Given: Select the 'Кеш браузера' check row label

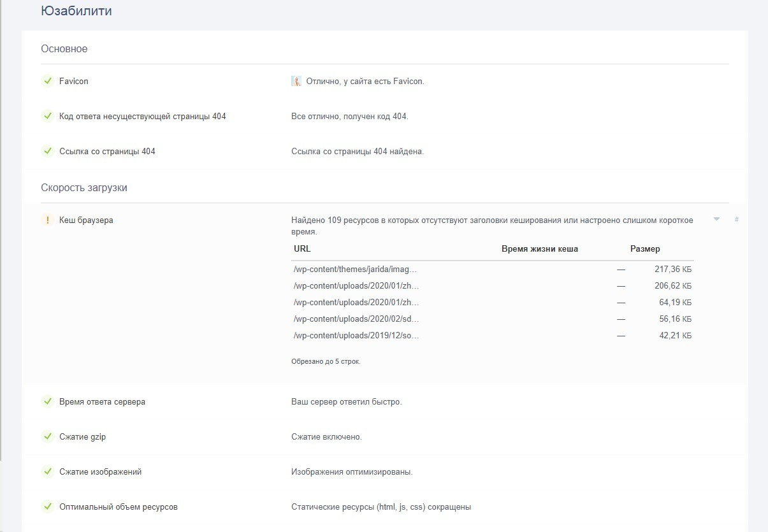Looking at the screenshot, I should (x=86, y=220).
